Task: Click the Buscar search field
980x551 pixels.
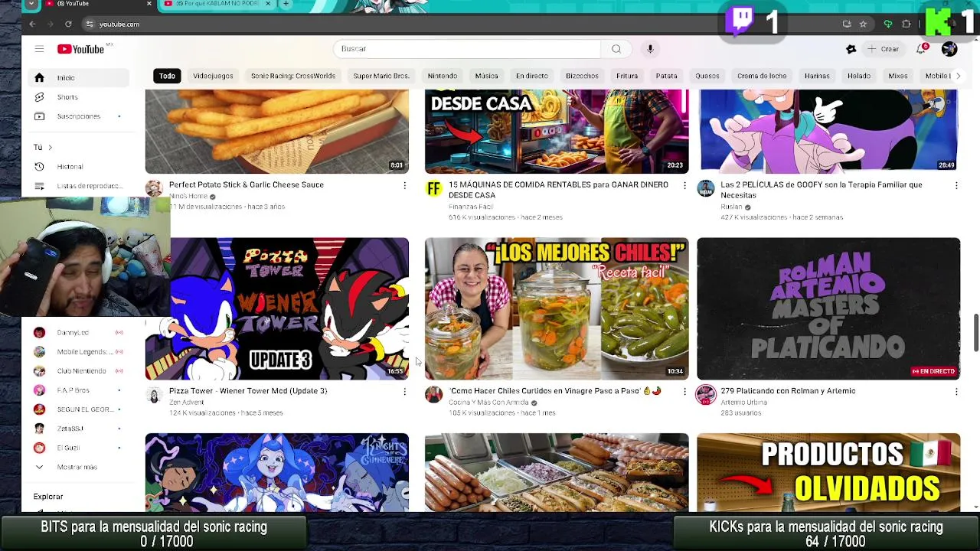Action: 467,49
